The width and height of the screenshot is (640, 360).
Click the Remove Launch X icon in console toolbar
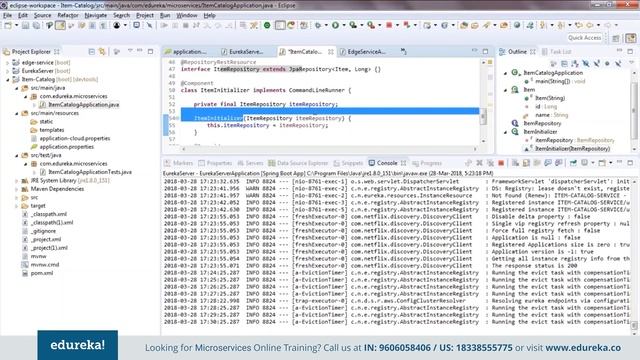(x=480, y=163)
